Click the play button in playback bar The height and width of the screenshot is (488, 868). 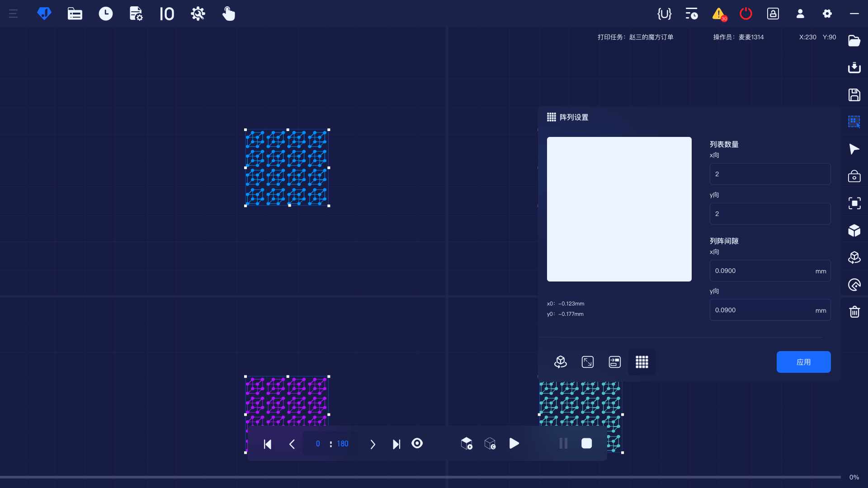[x=514, y=444]
